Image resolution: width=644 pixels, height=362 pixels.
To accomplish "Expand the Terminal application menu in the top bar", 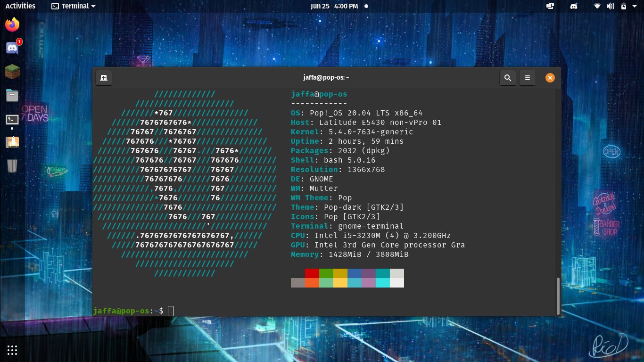I will coord(73,6).
